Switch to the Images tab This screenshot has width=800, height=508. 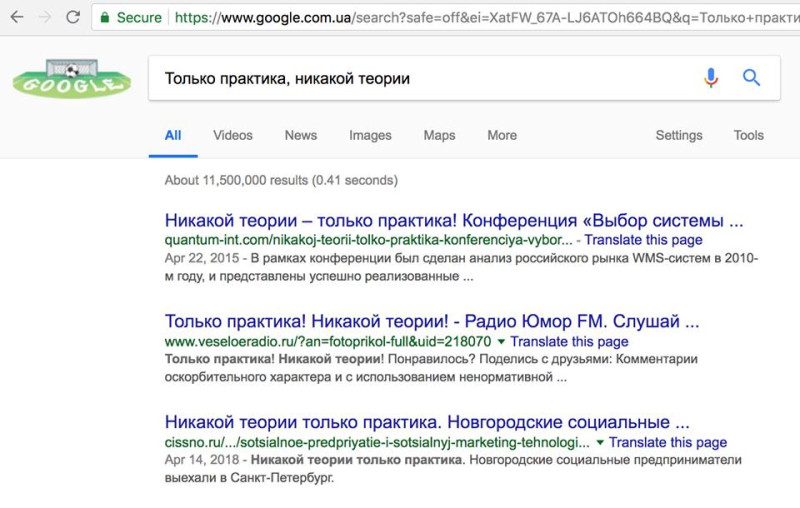370,135
